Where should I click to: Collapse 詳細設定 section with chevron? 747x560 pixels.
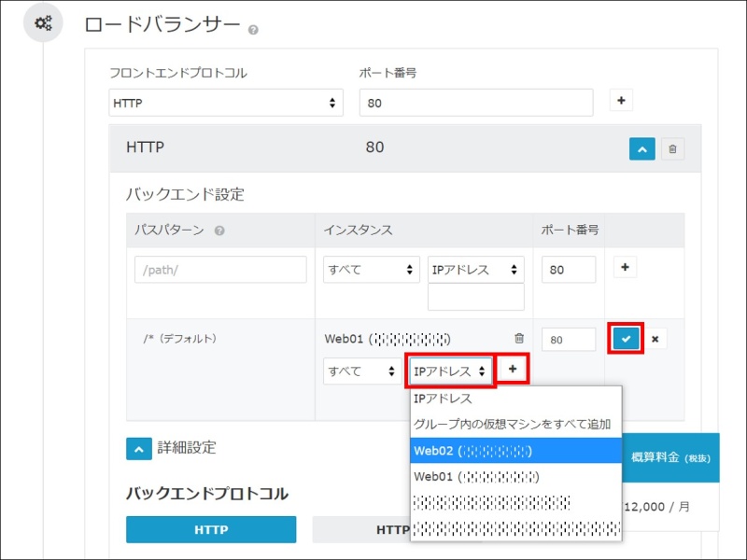(x=138, y=448)
